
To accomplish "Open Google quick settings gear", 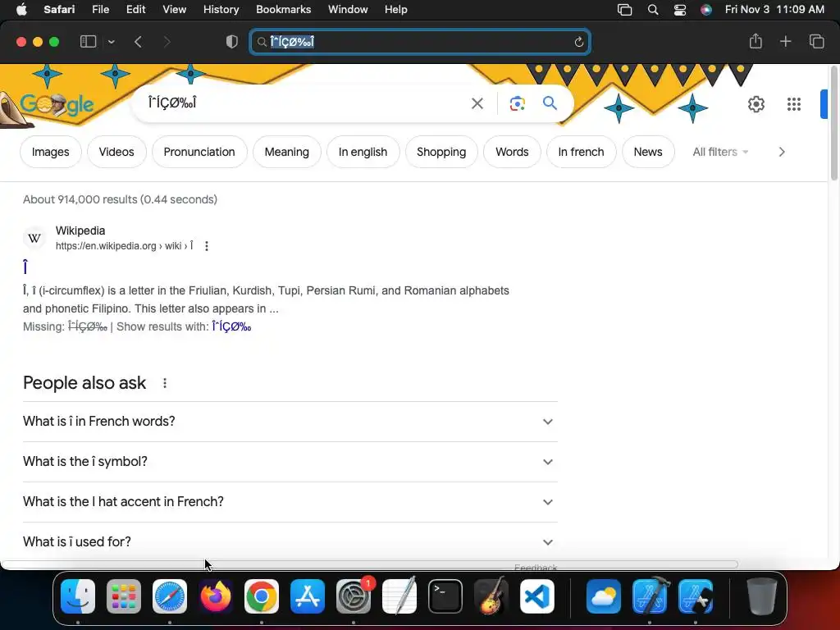I will [x=756, y=104].
